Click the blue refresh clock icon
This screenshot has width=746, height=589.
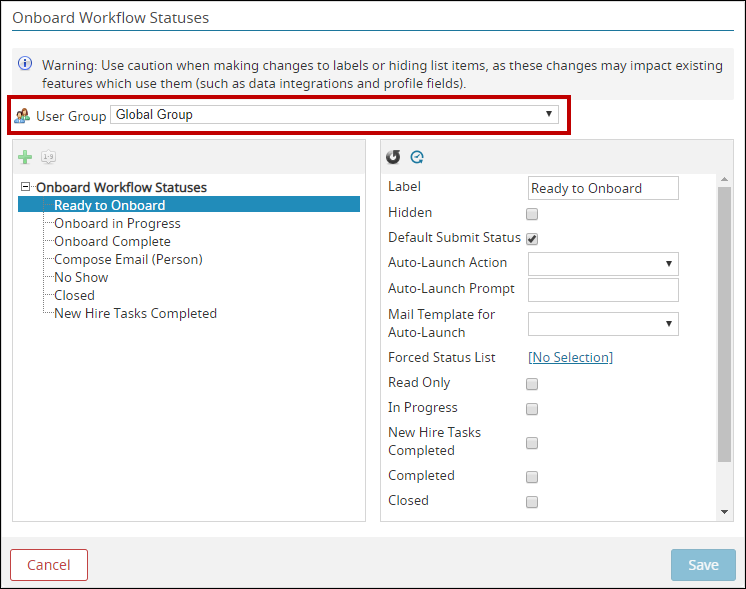(417, 157)
